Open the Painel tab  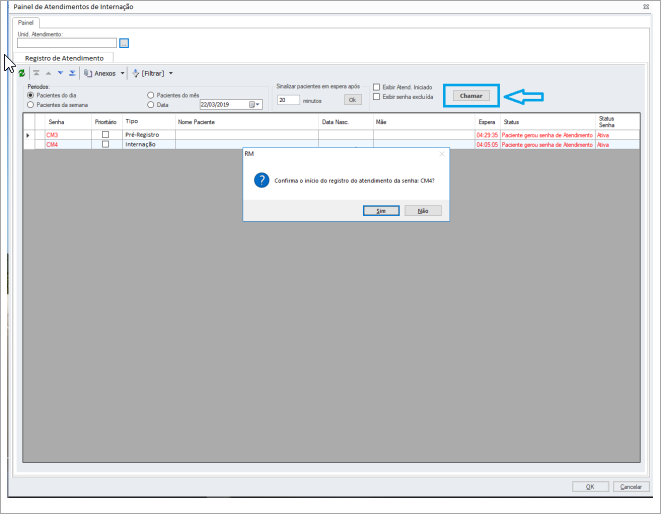(26, 23)
